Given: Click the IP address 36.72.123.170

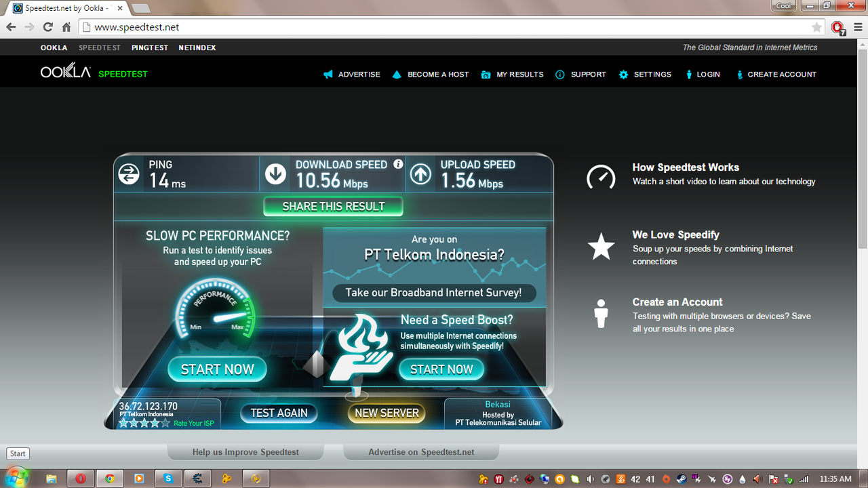Looking at the screenshot, I should tap(149, 407).
